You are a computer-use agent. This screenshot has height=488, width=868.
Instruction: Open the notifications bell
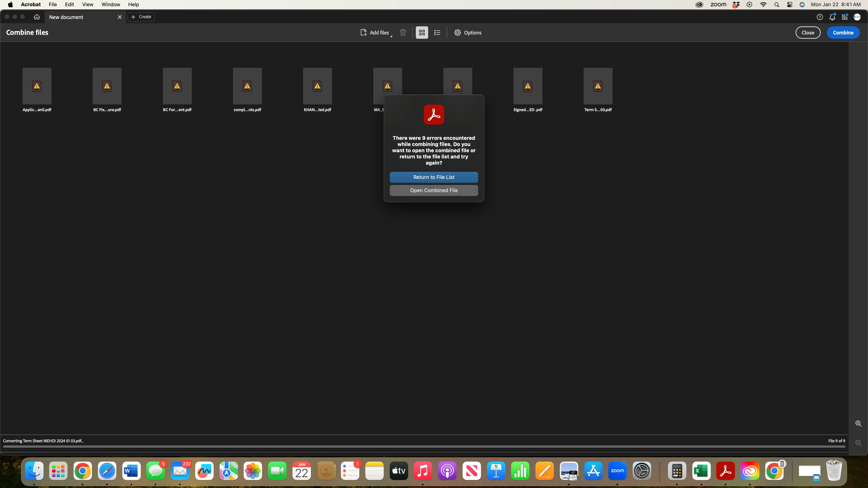point(832,17)
